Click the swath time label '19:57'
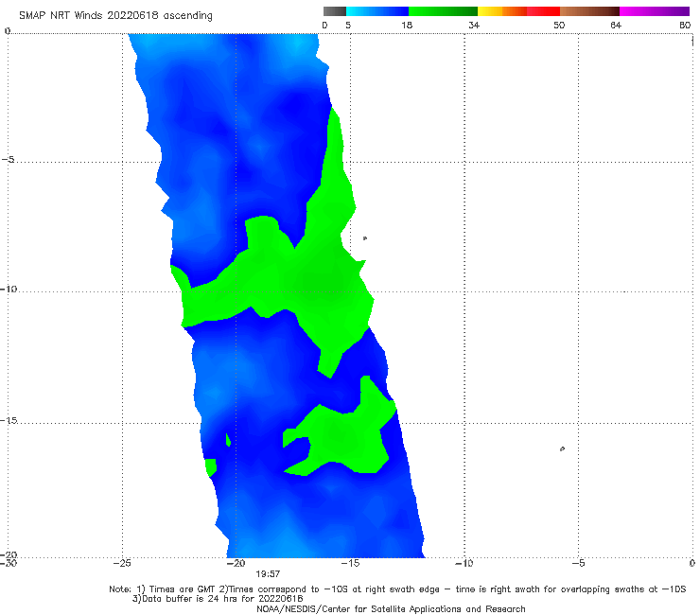 pyautogui.click(x=268, y=574)
